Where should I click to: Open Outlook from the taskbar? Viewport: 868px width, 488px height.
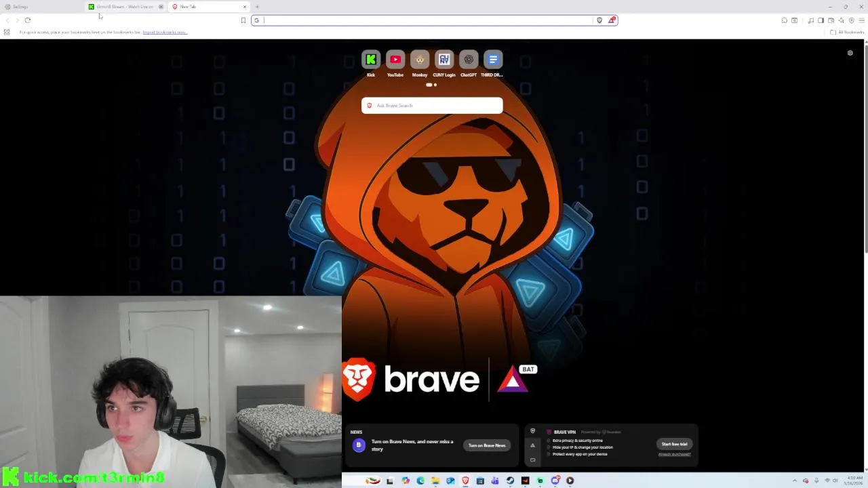[x=450, y=481]
